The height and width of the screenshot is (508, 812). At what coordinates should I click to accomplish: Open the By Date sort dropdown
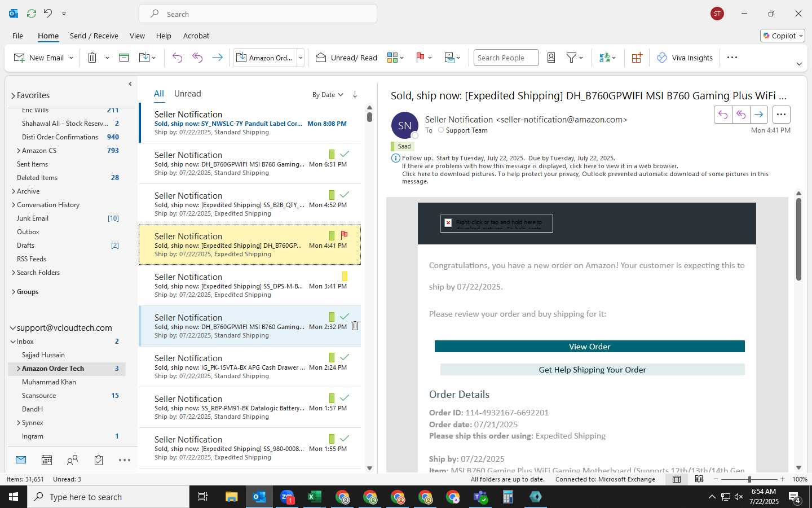click(328, 95)
